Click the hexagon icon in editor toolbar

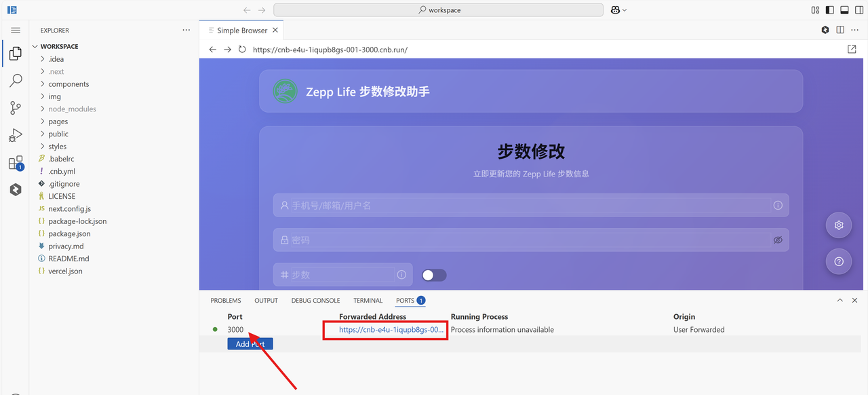point(825,30)
